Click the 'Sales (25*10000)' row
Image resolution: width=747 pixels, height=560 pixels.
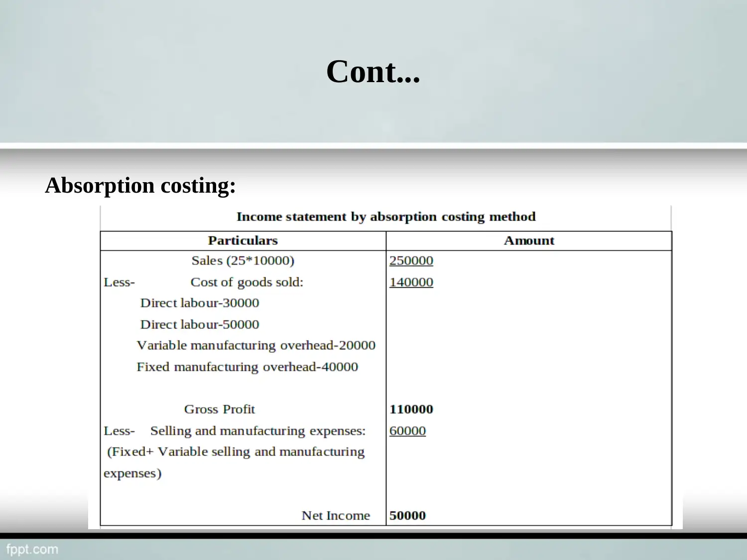pyautogui.click(x=243, y=261)
